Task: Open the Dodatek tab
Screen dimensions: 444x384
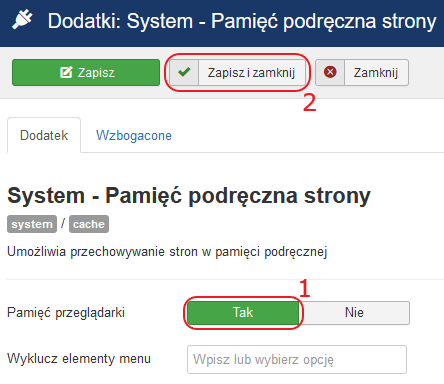Action: pyautogui.click(x=44, y=135)
